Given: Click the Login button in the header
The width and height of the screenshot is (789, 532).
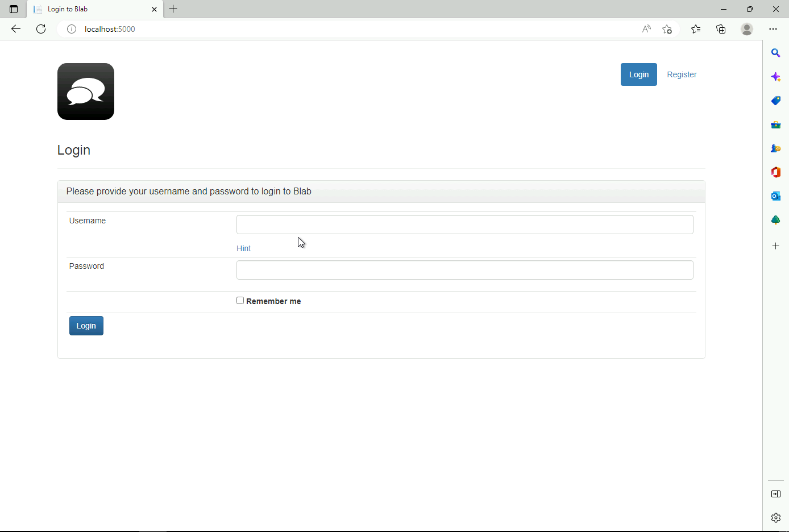Looking at the screenshot, I should point(639,74).
